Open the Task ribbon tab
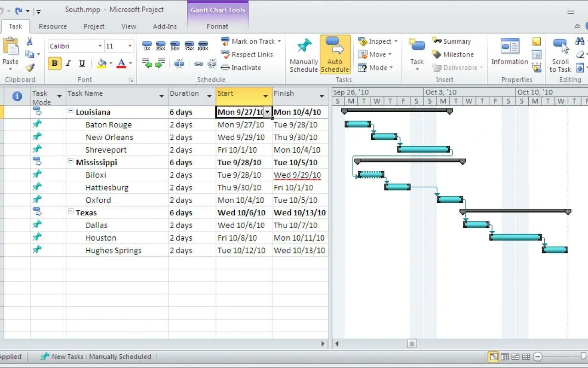The width and height of the screenshot is (588, 368). coord(15,26)
